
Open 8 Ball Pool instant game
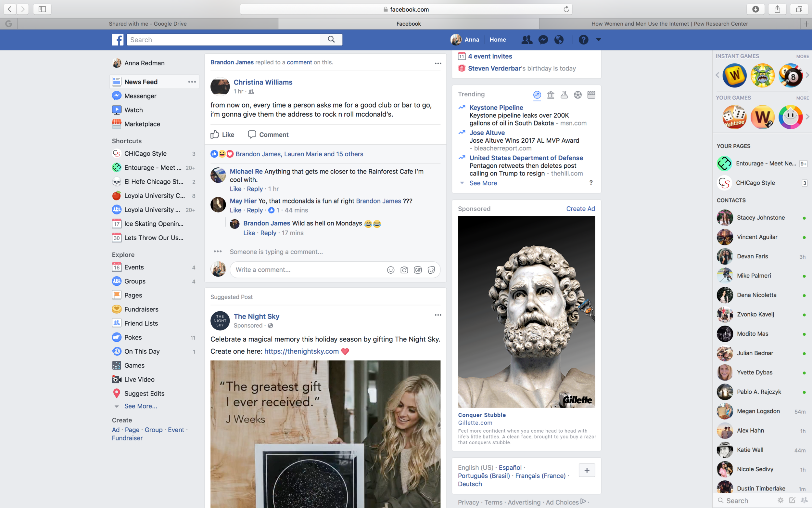pyautogui.click(x=791, y=76)
